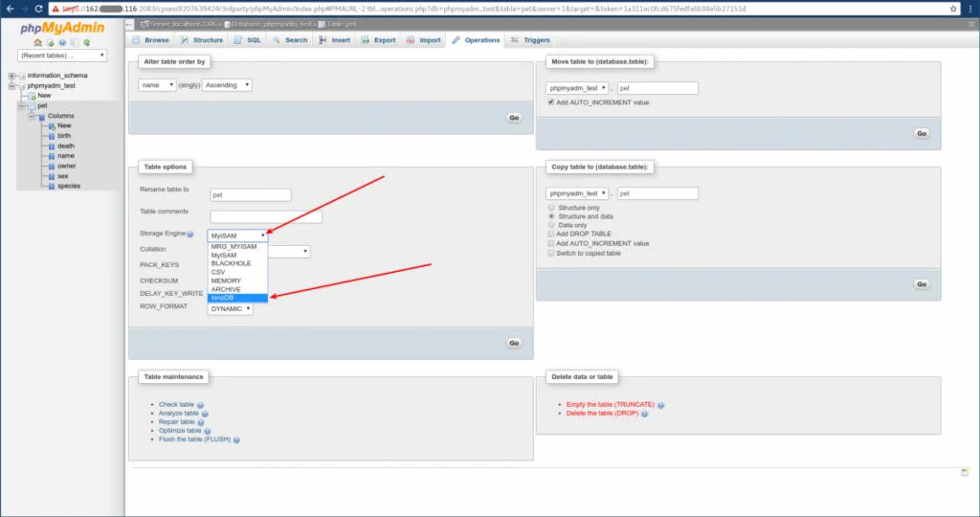This screenshot has width=980, height=517.
Task: Click Go in Copy table section
Action: tap(922, 284)
